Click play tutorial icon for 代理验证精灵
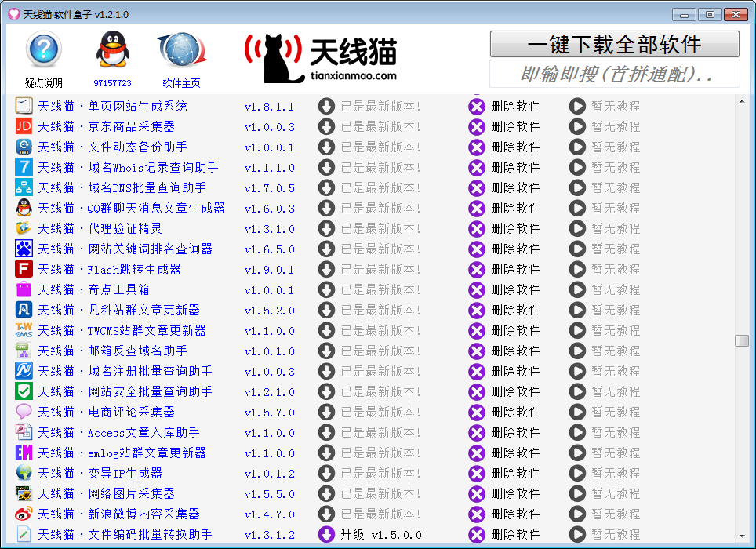The image size is (756, 549). [577, 228]
